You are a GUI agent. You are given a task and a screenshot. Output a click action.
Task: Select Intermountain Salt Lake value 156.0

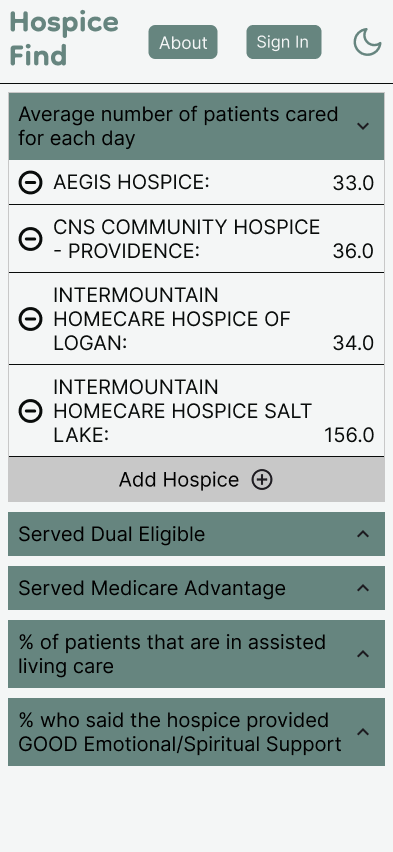click(349, 435)
